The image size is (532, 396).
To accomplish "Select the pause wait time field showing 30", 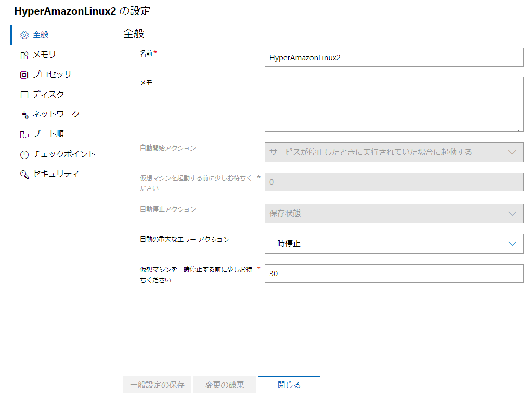I will click(394, 273).
